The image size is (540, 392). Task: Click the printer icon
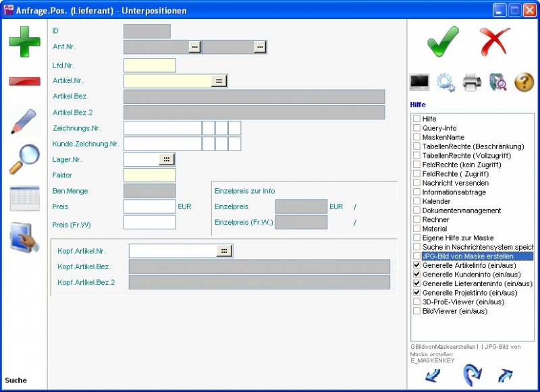pyautogui.click(x=472, y=82)
